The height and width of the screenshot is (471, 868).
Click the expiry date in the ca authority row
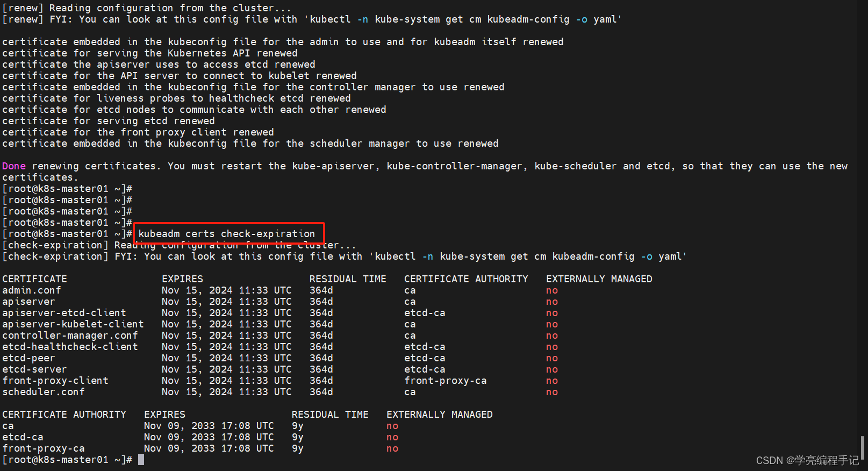[209, 426]
